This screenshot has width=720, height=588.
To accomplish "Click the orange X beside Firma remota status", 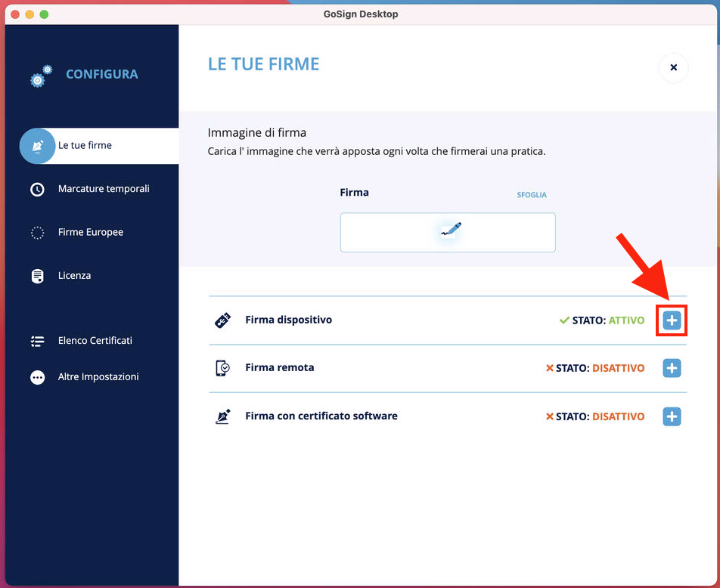I will point(549,367).
